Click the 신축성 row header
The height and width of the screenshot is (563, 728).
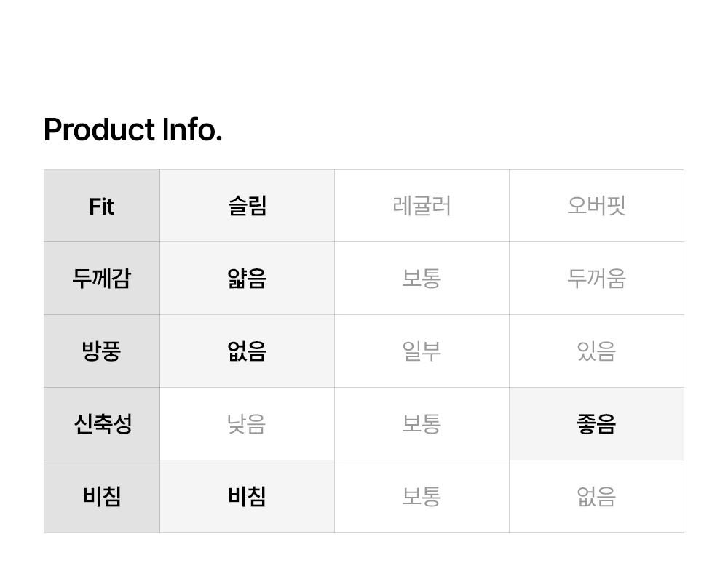click(102, 424)
